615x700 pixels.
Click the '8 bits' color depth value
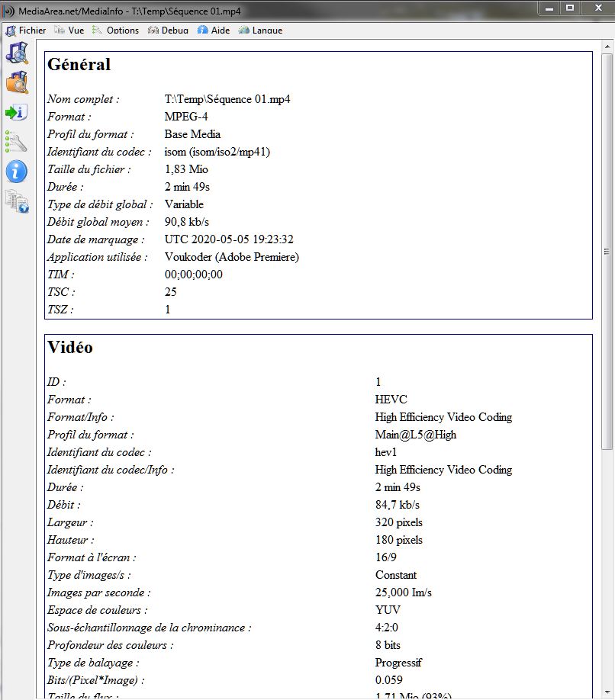388,645
